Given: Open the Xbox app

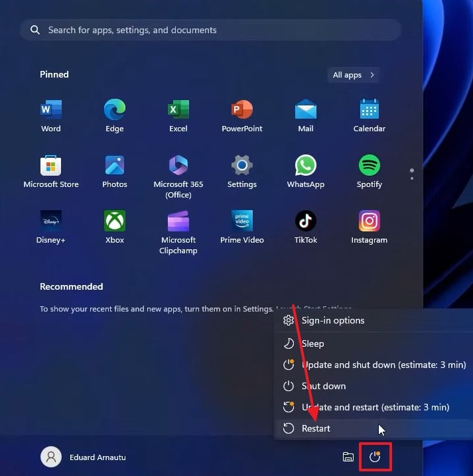Looking at the screenshot, I should 115,227.
